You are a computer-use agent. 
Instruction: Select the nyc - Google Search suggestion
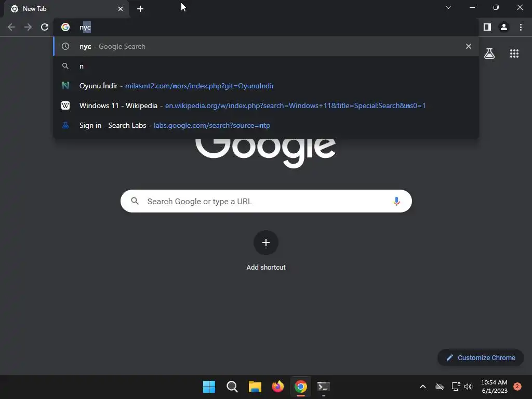pyautogui.click(x=265, y=46)
